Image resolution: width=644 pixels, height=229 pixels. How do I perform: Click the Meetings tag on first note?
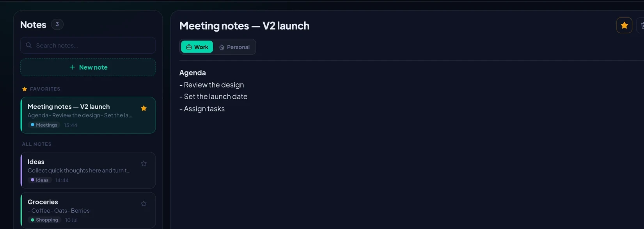[44, 125]
